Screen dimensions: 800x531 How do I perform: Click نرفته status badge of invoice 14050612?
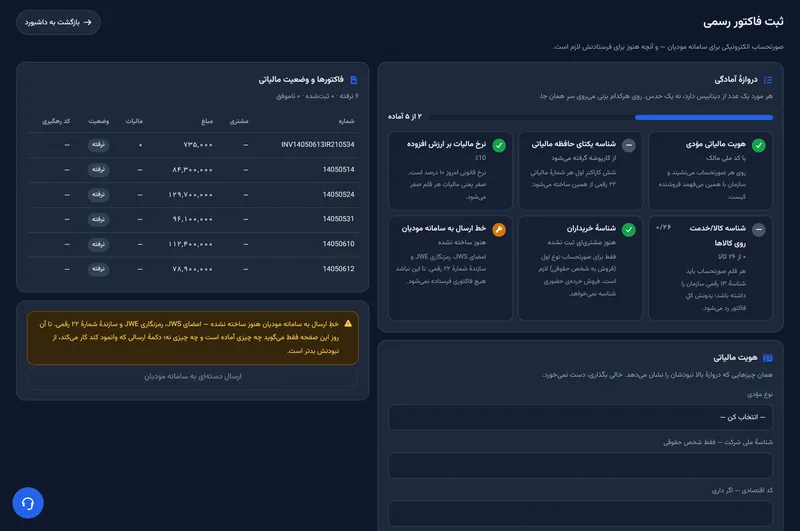98,269
